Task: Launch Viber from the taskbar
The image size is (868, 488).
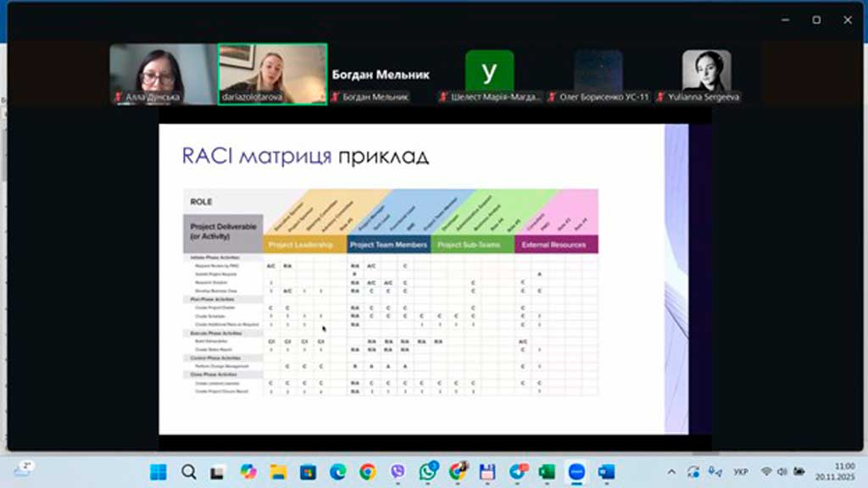Action: click(x=398, y=471)
